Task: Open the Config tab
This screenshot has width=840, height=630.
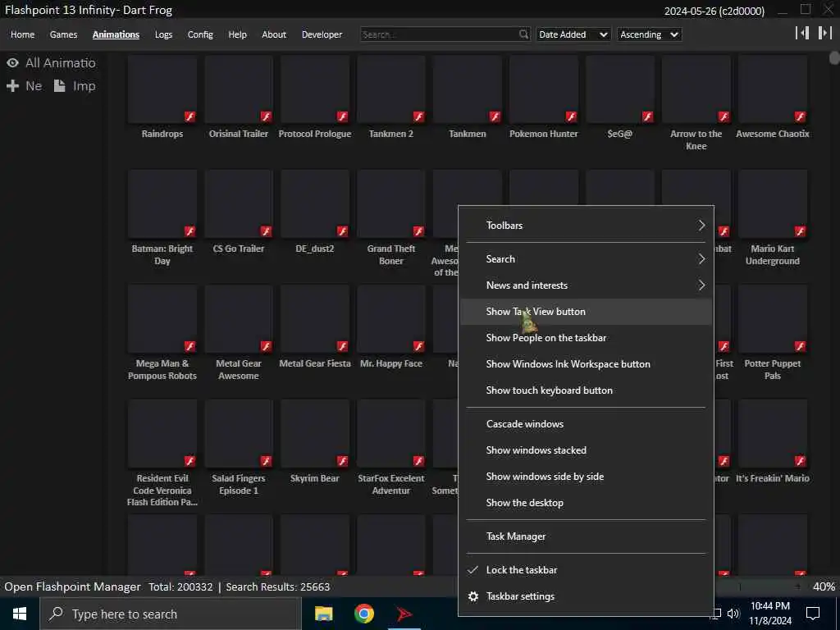Action: click(x=200, y=34)
